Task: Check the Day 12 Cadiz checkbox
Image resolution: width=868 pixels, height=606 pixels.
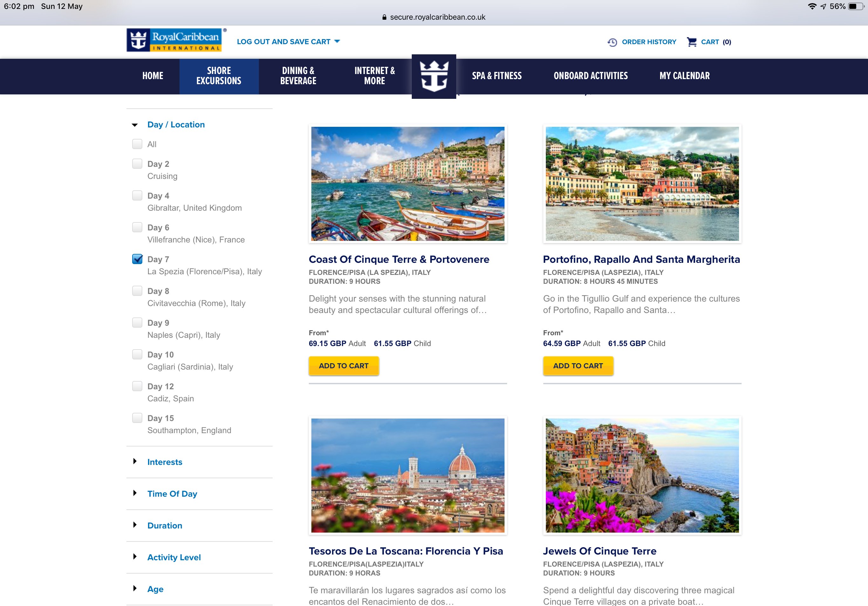Action: 137,386
